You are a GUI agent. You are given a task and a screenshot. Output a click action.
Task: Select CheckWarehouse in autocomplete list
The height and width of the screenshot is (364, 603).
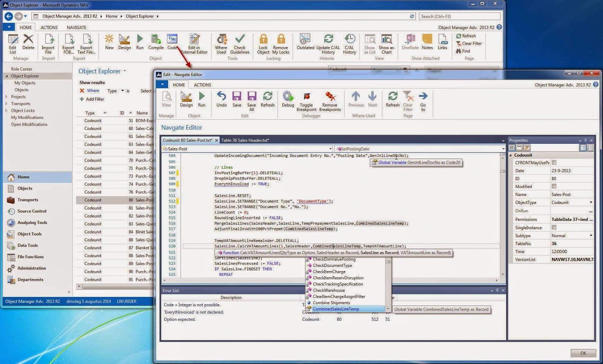[x=329, y=291]
